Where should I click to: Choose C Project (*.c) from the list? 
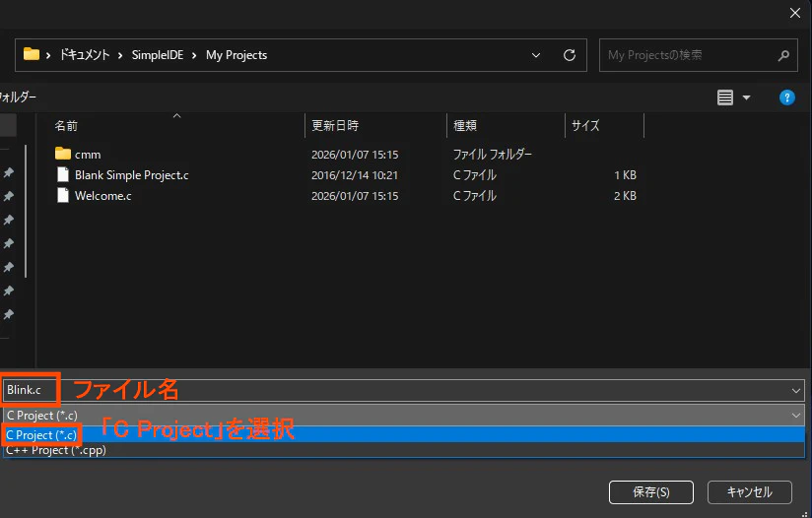(404, 434)
